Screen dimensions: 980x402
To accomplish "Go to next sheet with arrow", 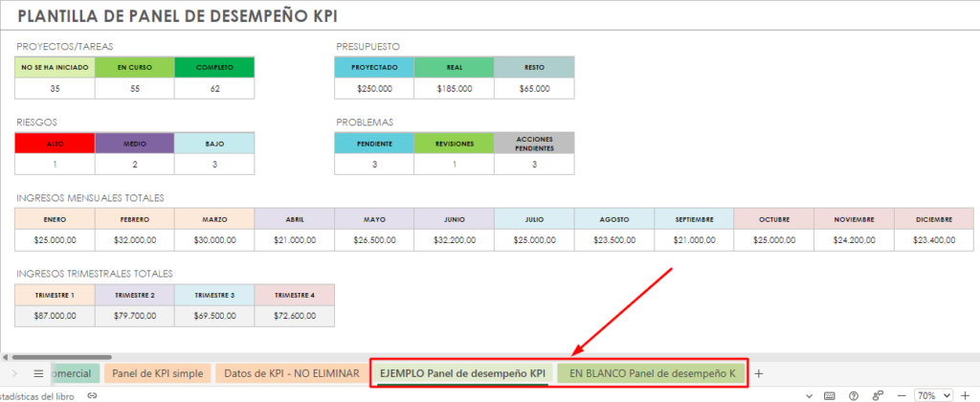I will pyautogui.click(x=15, y=374).
